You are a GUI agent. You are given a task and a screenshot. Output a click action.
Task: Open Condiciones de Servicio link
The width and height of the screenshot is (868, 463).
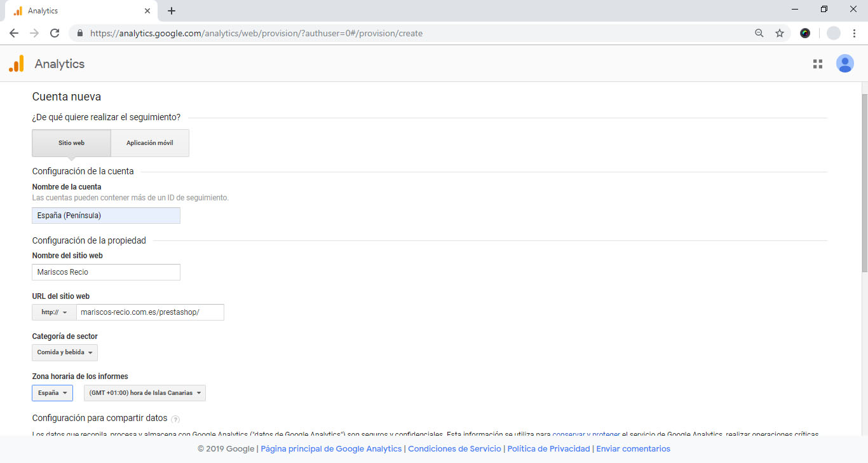[x=454, y=449]
